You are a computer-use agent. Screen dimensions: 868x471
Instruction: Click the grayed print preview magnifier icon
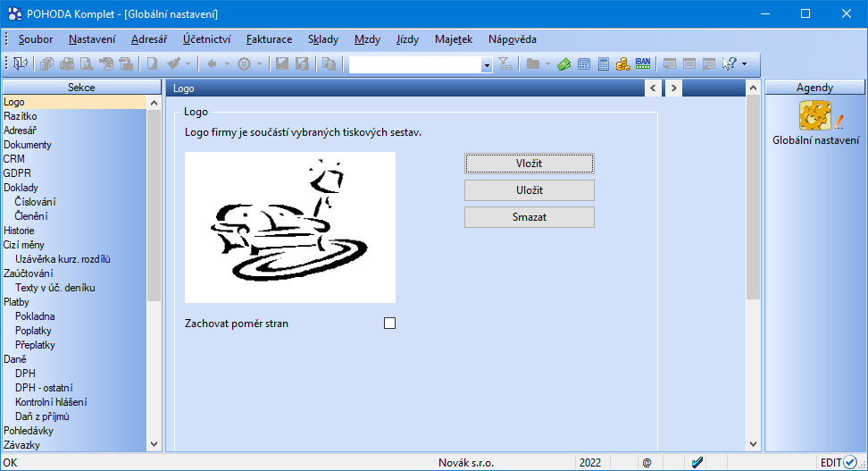pyautogui.click(x=87, y=63)
